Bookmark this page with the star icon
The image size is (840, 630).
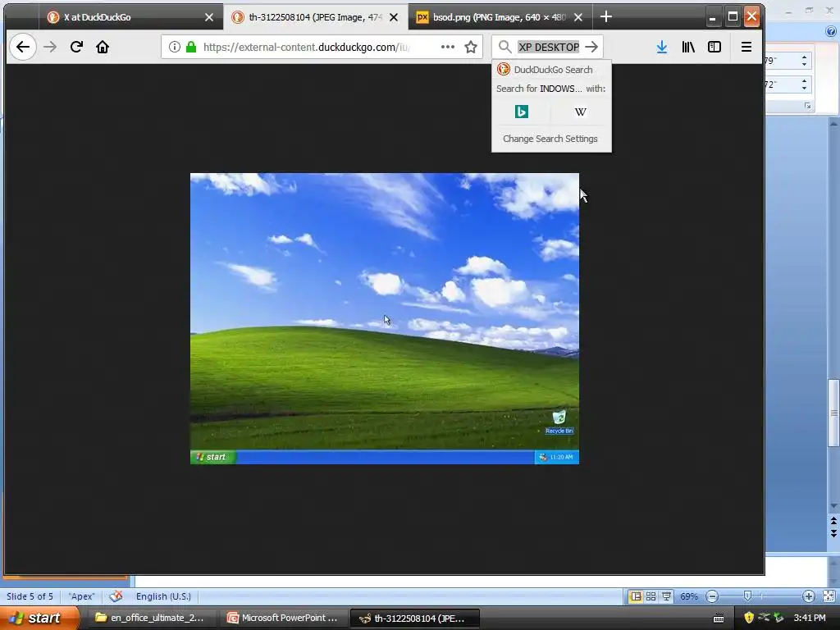click(x=471, y=47)
